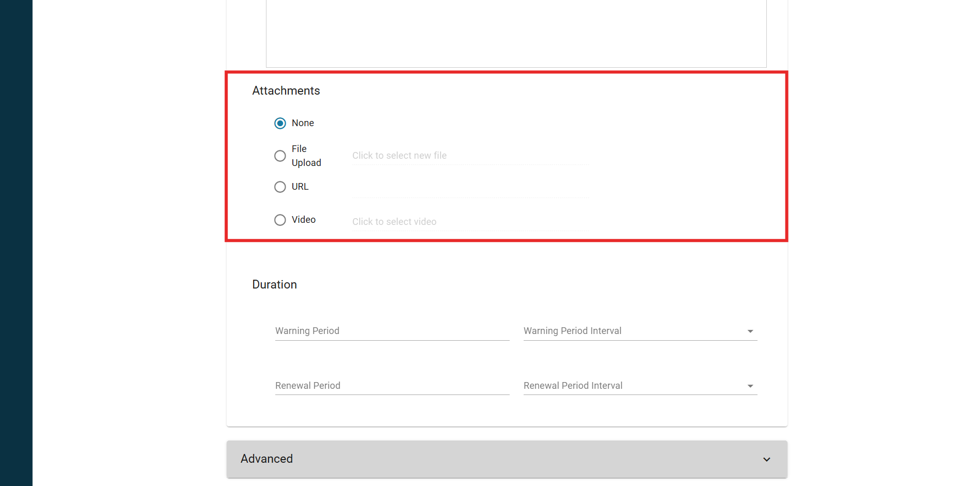
Task: Click the chevron icon on Advanced panel
Action: coord(766,459)
